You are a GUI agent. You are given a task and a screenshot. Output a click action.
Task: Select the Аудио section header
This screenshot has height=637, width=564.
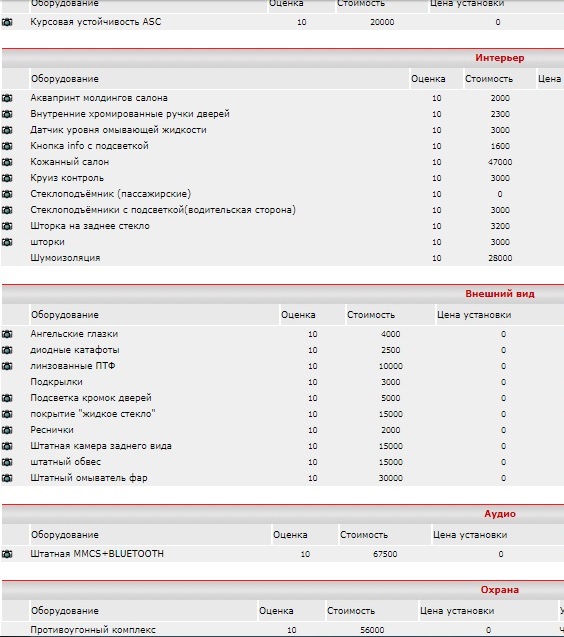(x=500, y=514)
